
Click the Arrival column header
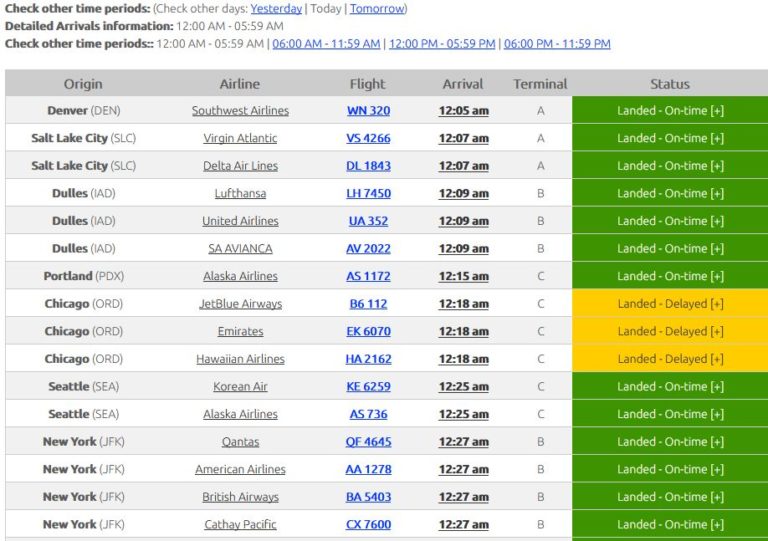point(462,84)
